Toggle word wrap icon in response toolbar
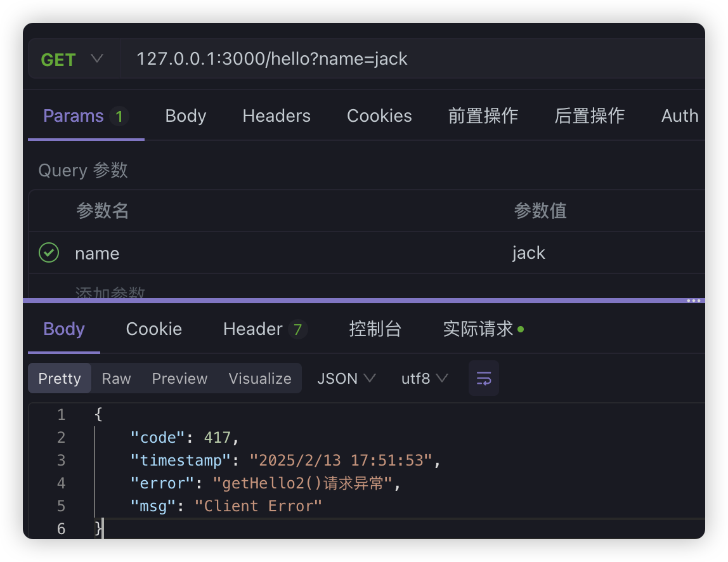The height and width of the screenshot is (562, 728). point(483,379)
